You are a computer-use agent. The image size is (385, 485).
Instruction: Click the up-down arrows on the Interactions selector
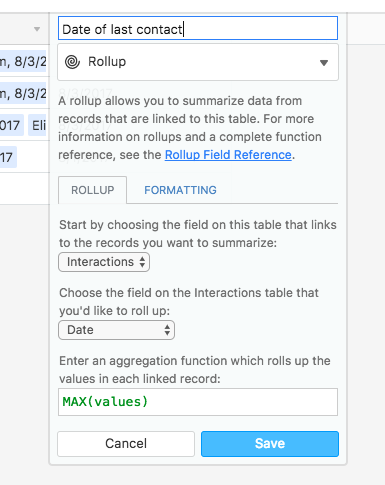click(142, 262)
